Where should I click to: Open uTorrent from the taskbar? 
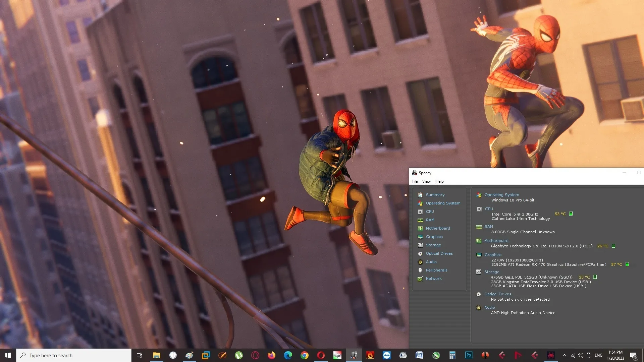coord(238,355)
